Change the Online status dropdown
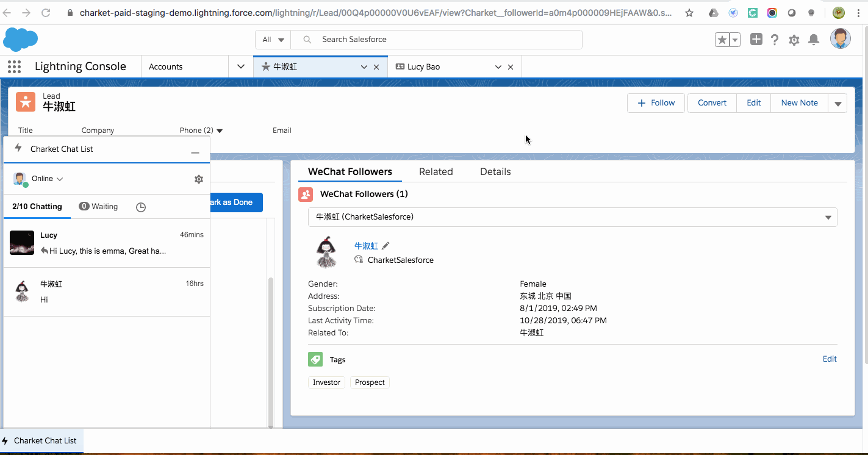The height and width of the screenshot is (455, 868). [48, 179]
